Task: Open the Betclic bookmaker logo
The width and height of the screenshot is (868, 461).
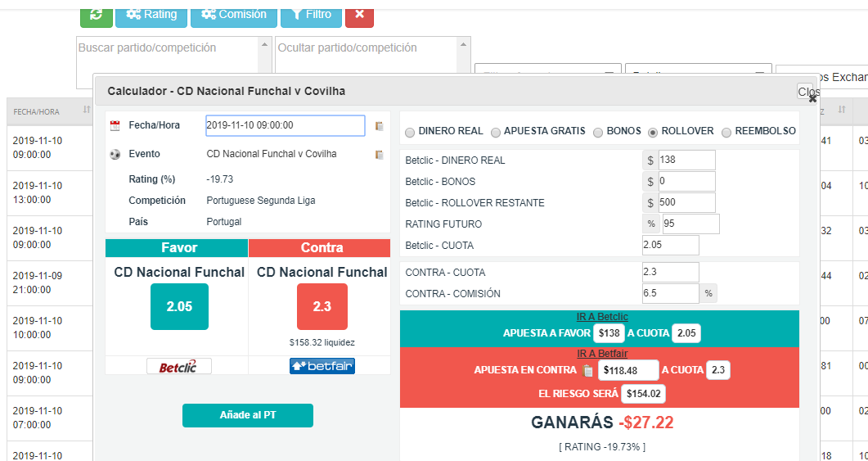Action: [179, 366]
